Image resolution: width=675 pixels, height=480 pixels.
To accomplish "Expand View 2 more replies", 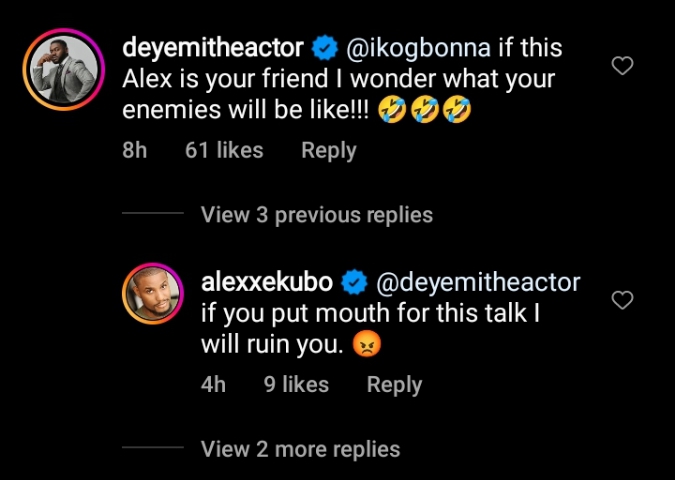I will 300,449.
